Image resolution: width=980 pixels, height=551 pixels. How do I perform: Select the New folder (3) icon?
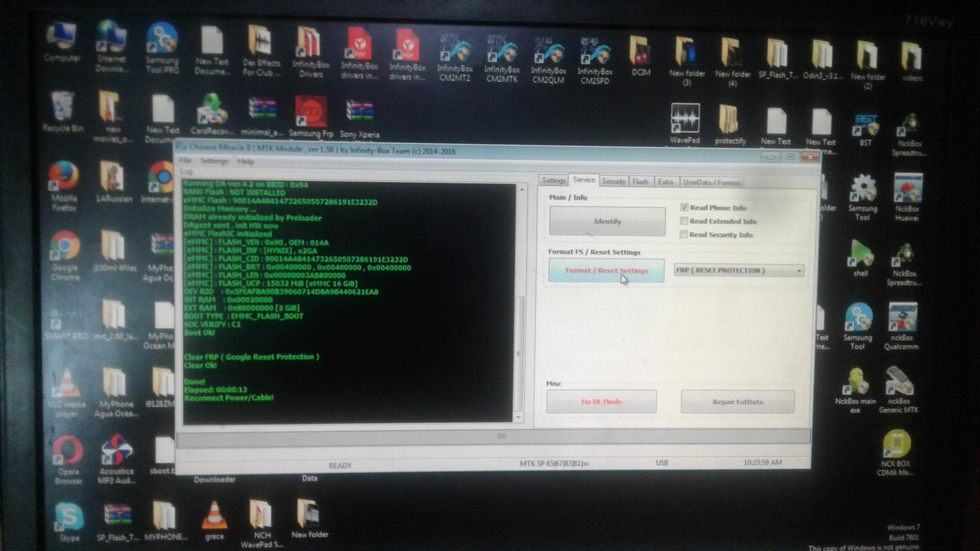(687, 61)
